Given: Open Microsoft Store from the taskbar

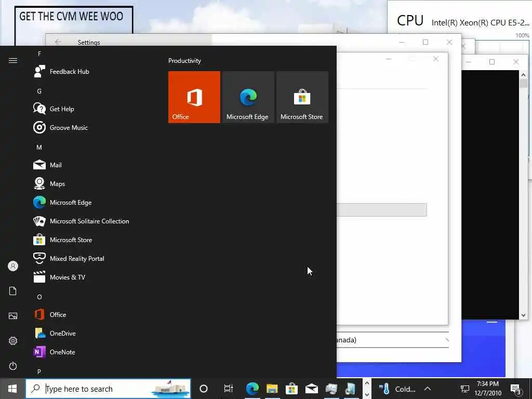Looking at the screenshot, I should click(x=292, y=389).
